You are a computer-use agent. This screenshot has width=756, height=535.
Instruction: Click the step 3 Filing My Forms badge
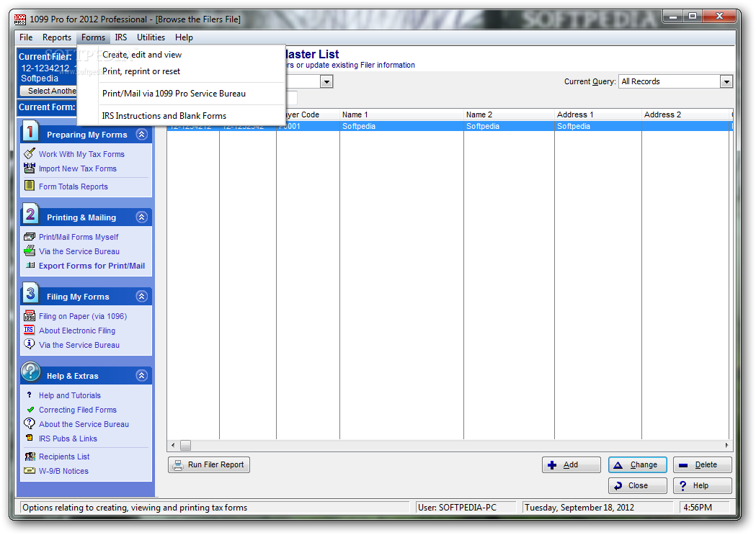click(30, 293)
